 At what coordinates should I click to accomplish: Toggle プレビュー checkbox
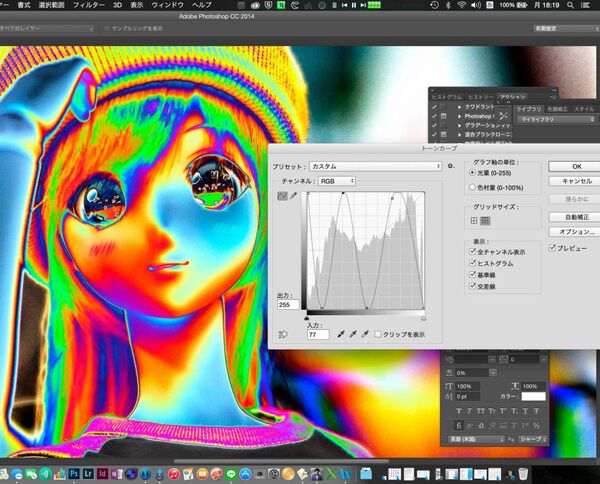553,248
